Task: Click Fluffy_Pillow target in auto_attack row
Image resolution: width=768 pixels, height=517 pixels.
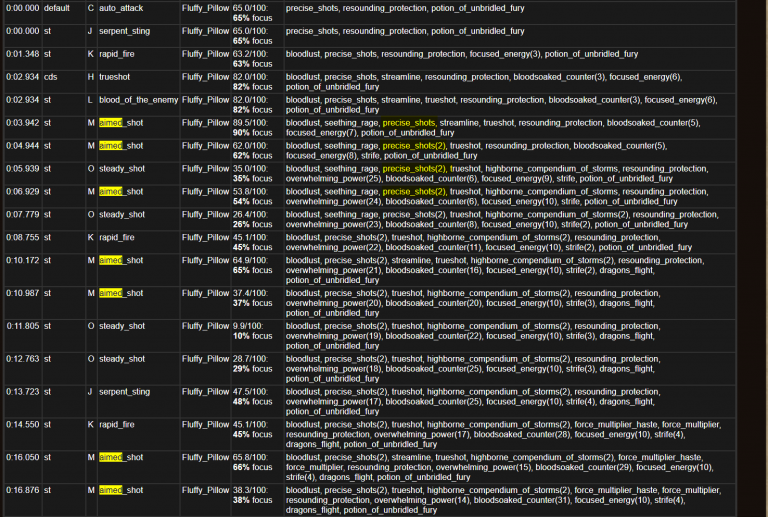Action: coord(204,8)
